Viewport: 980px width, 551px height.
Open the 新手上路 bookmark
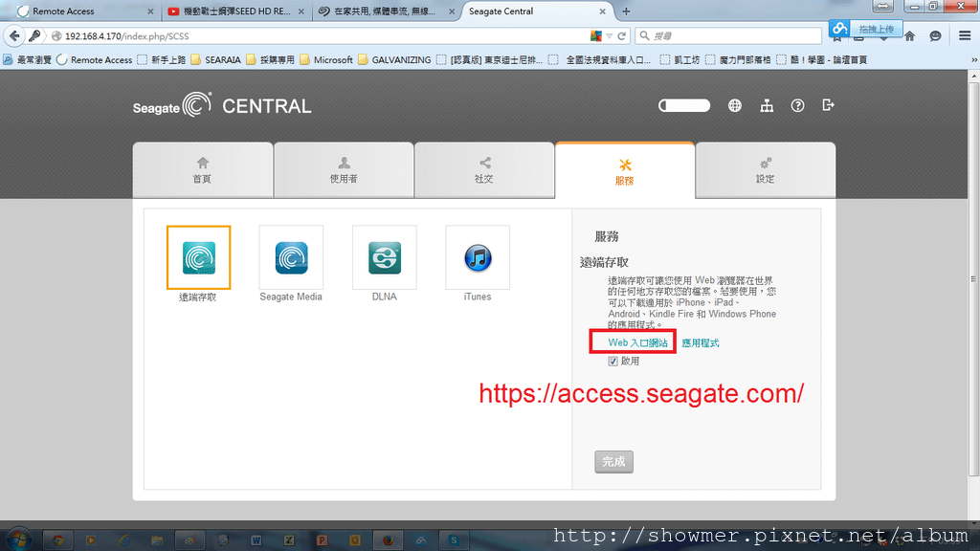[161, 60]
